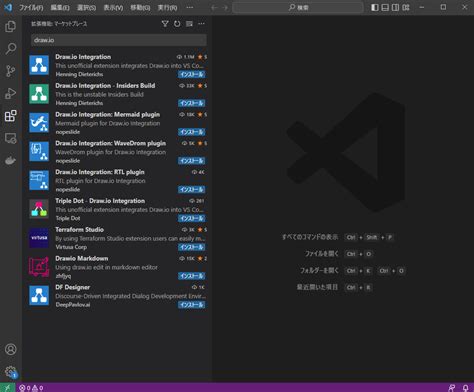Open the 移動(G) menu
The image size is (474, 392).
click(140, 7)
